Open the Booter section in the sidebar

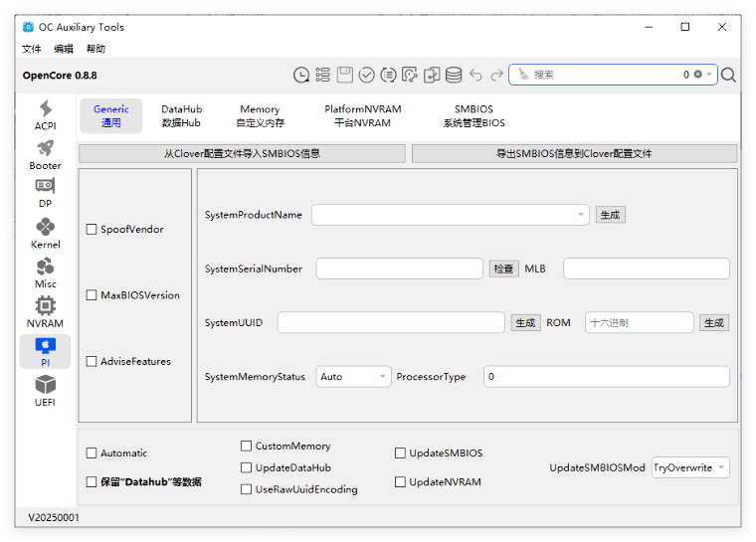coord(46,155)
